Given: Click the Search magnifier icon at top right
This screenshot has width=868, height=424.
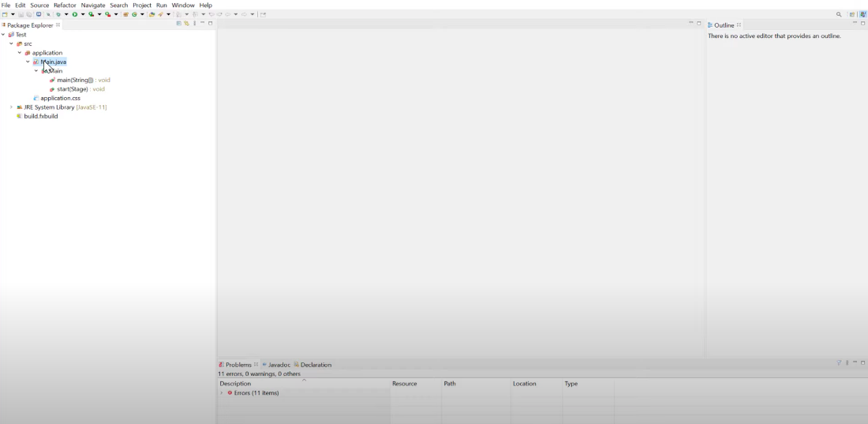Looking at the screenshot, I should pos(839,14).
